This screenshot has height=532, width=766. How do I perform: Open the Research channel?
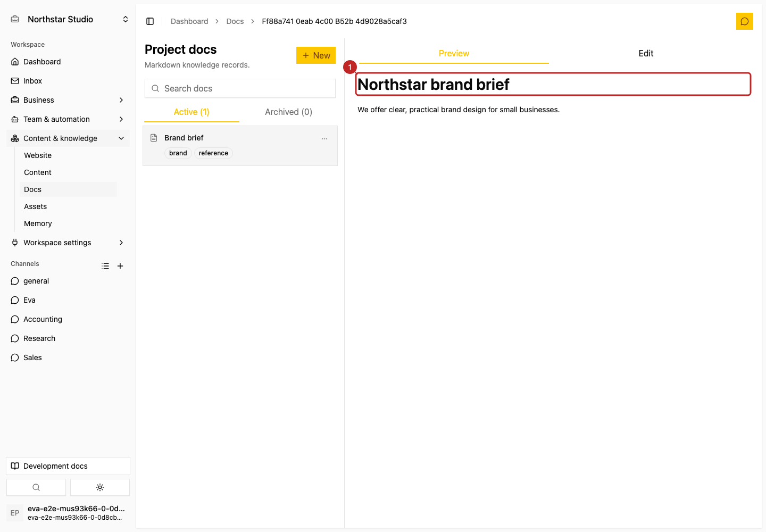pyautogui.click(x=68, y=338)
